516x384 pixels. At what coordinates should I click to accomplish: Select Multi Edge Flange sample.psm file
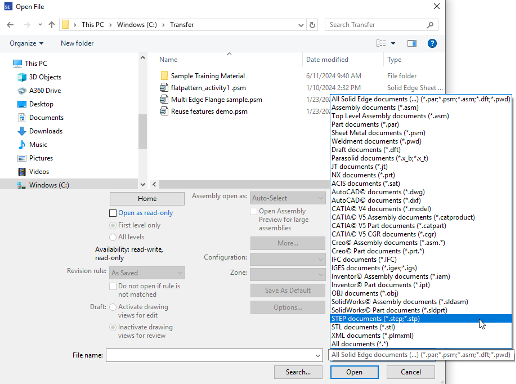coord(216,100)
